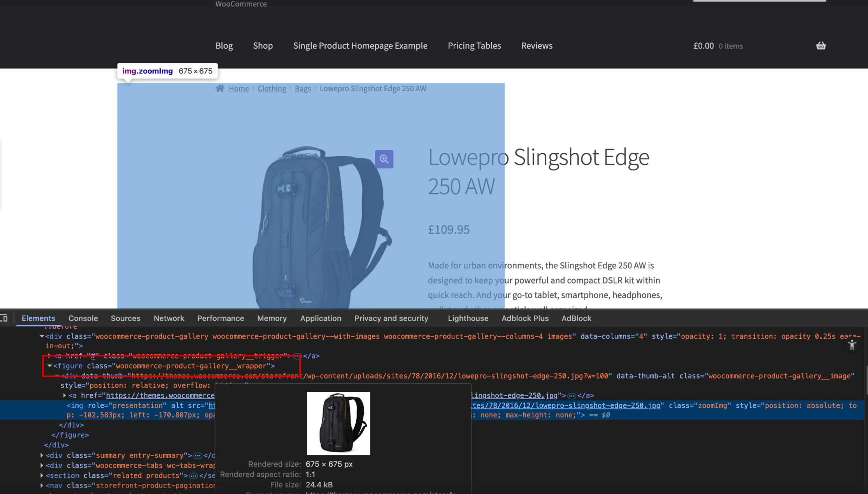Image resolution: width=868 pixels, height=494 pixels.
Task: Click the Clothing breadcrumb link
Action: click(x=272, y=89)
